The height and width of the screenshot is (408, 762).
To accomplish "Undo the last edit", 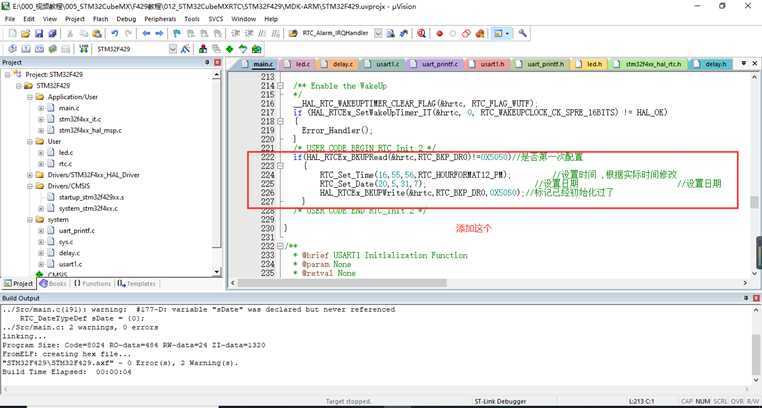I will coord(115,34).
